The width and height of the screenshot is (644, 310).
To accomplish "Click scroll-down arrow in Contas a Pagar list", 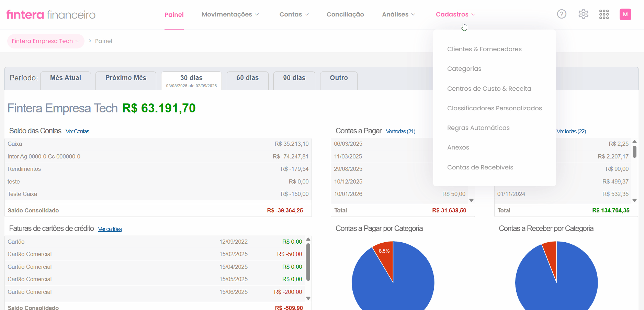I will pos(471,200).
